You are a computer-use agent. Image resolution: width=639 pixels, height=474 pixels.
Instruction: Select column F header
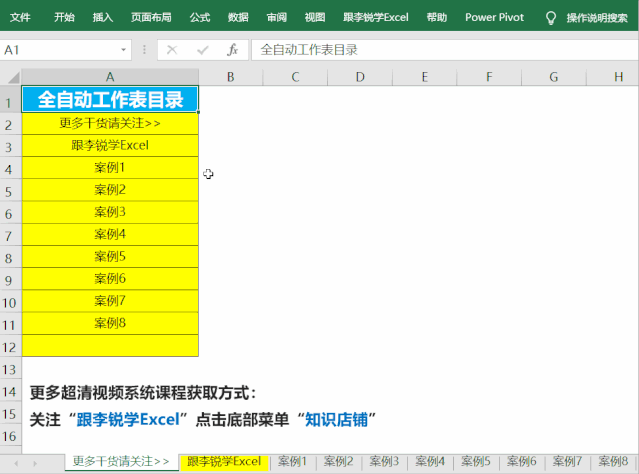[x=489, y=77]
